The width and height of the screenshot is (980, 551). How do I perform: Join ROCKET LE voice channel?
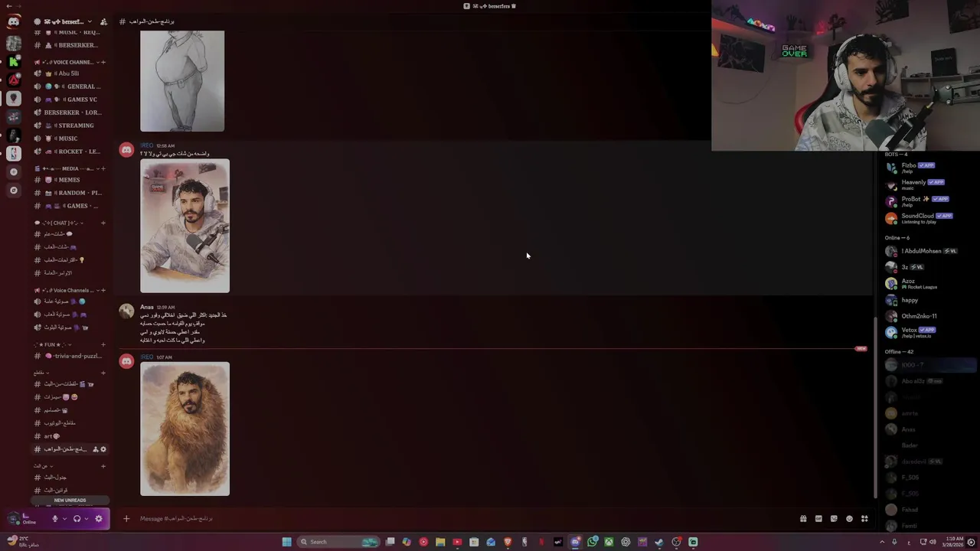pos(70,152)
